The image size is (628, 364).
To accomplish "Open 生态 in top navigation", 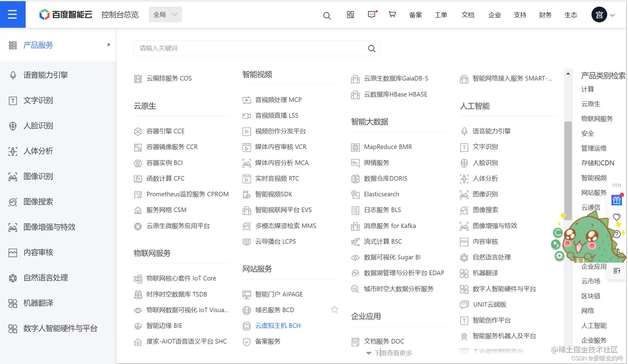I will (571, 15).
